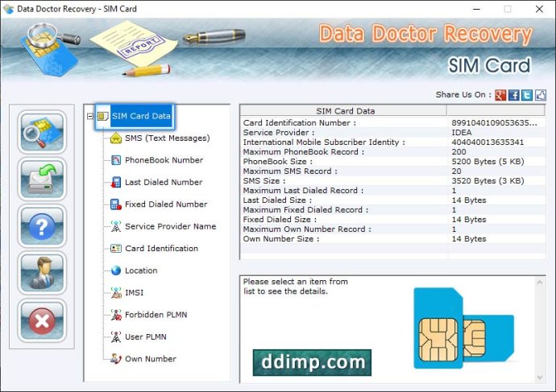Click the 5200 Bytes (5 KB) value
Image resolution: width=556 pixels, height=392 pixels.
[x=488, y=162]
